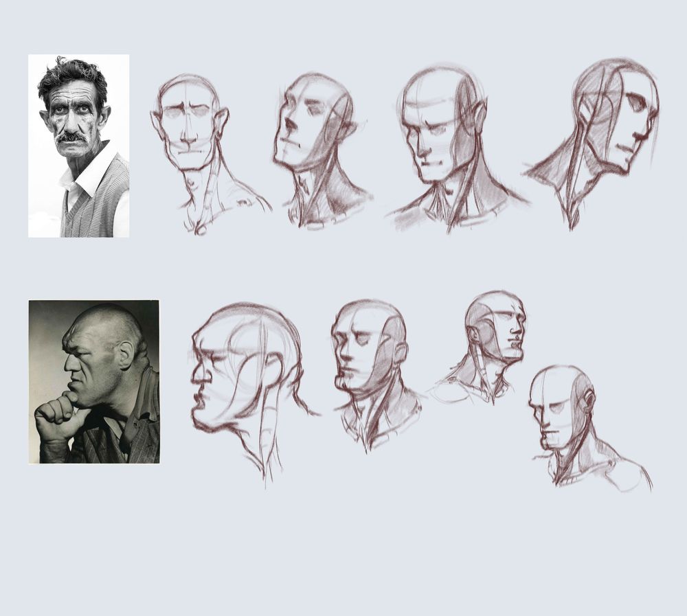The image size is (687, 616).
Task: Click the large profile head sketch facing left
Action: [x=255, y=394]
